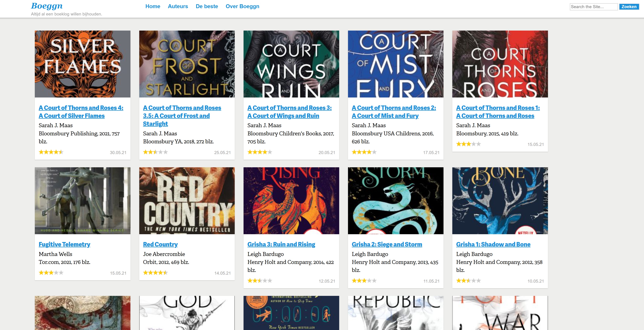Click date 12.05.21 on Ruin and Rising card
The width and height of the screenshot is (644, 330).
coord(327,281)
